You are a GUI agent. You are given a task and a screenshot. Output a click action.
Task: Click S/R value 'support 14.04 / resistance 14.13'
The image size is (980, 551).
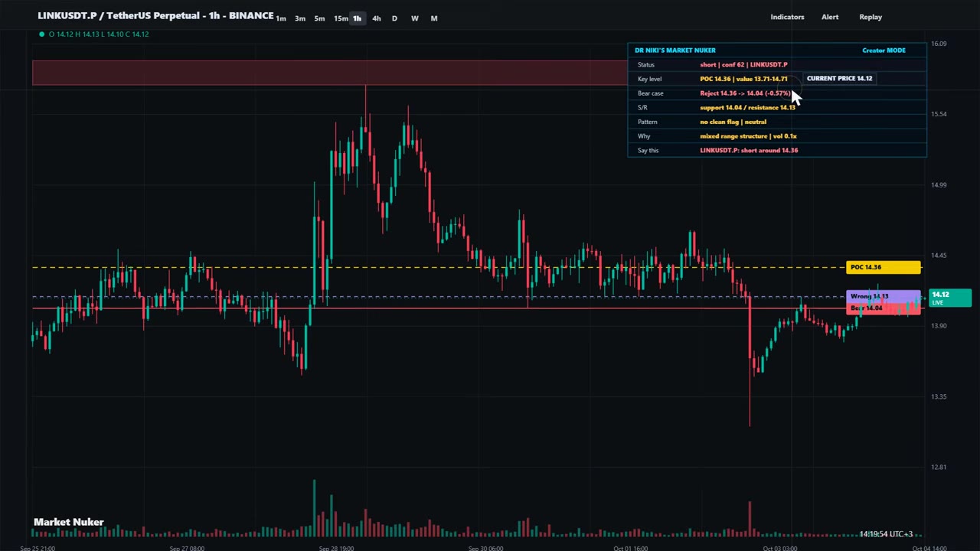(x=747, y=108)
